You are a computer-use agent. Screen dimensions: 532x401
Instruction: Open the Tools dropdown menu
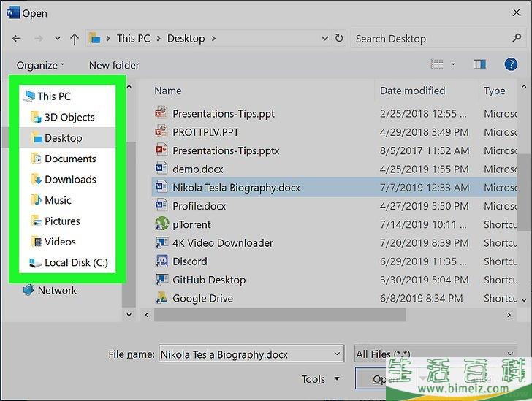tap(320, 379)
